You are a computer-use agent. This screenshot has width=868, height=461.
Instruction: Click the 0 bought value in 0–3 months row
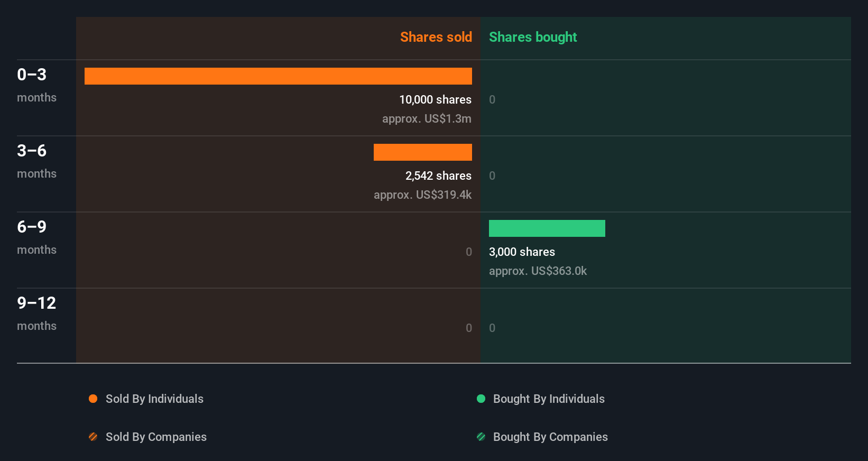(492, 99)
